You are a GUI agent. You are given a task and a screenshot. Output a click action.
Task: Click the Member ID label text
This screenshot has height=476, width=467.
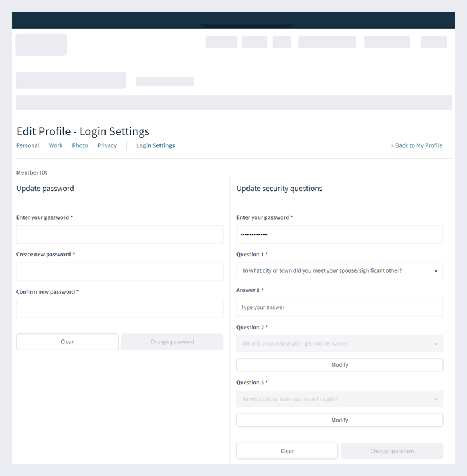(x=32, y=172)
